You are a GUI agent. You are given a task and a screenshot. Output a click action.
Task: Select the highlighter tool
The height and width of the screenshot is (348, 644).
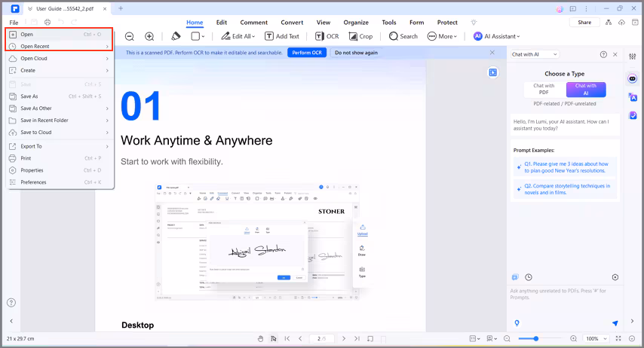point(176,36)
